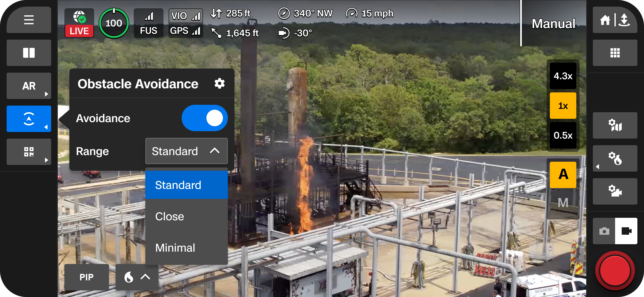Viewport: 644px width, 297px height.
Task: Open the QR code scanner menu
Action: (x=29, y=152)
